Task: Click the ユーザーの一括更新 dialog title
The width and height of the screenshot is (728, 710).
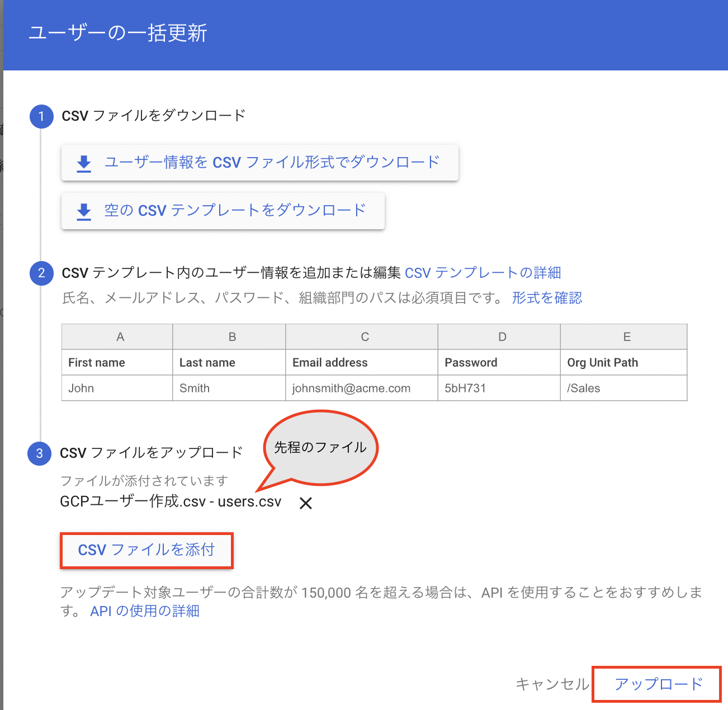Action: tap(118, 34)
